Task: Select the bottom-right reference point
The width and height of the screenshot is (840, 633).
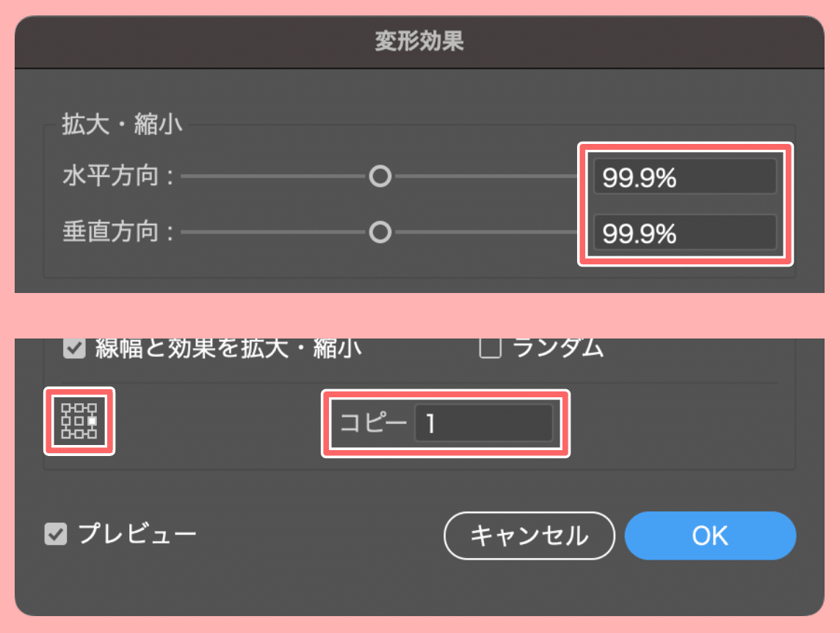Action: (92, 434)
